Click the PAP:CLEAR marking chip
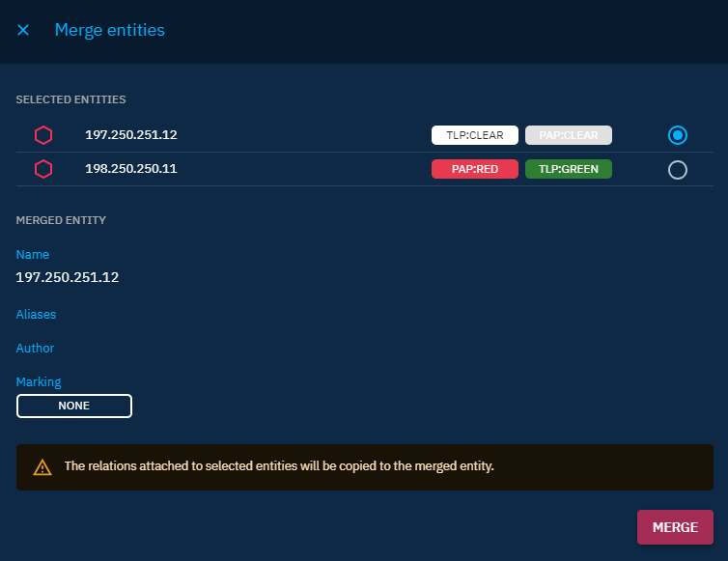Viewport: 728px width, 561px height. tap(569, 135)
